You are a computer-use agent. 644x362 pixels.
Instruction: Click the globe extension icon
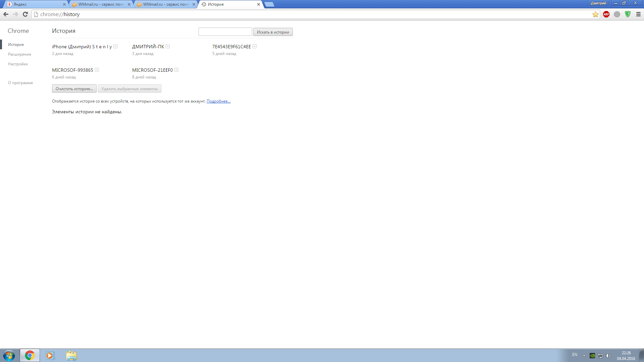617,14
